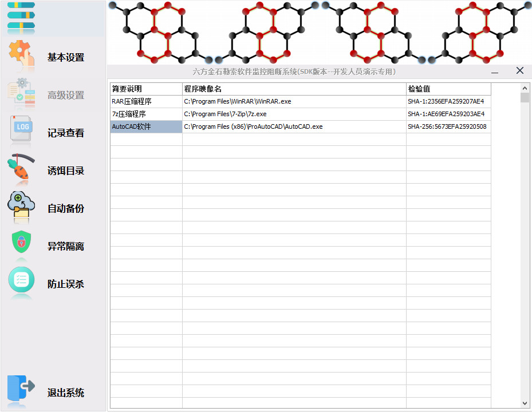Click the 退出系统 label
This screenshot has width=532, height=412.
point(66,393)
